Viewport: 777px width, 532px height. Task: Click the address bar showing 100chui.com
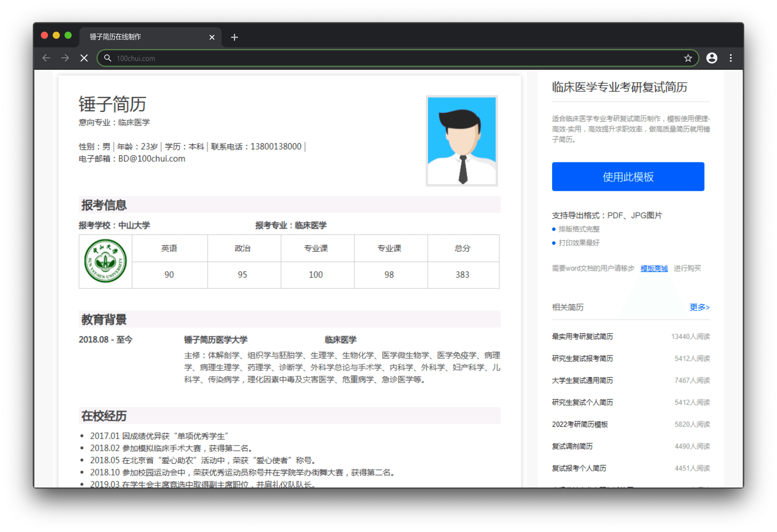397,58
